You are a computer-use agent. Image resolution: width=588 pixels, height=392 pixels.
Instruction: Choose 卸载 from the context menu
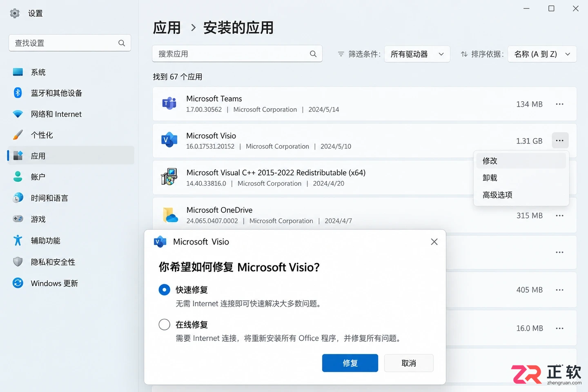(x=521, y=178)
